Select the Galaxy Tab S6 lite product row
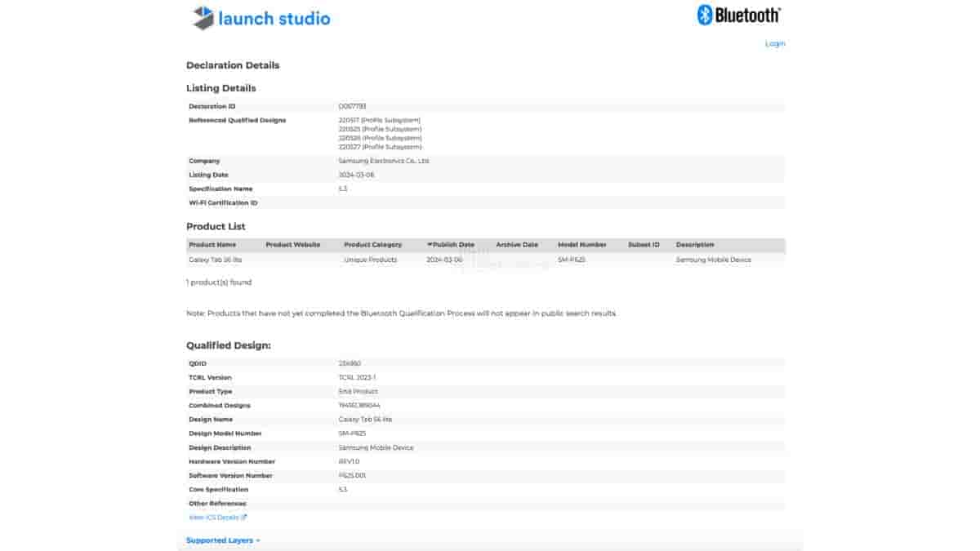 pos(216,260)
